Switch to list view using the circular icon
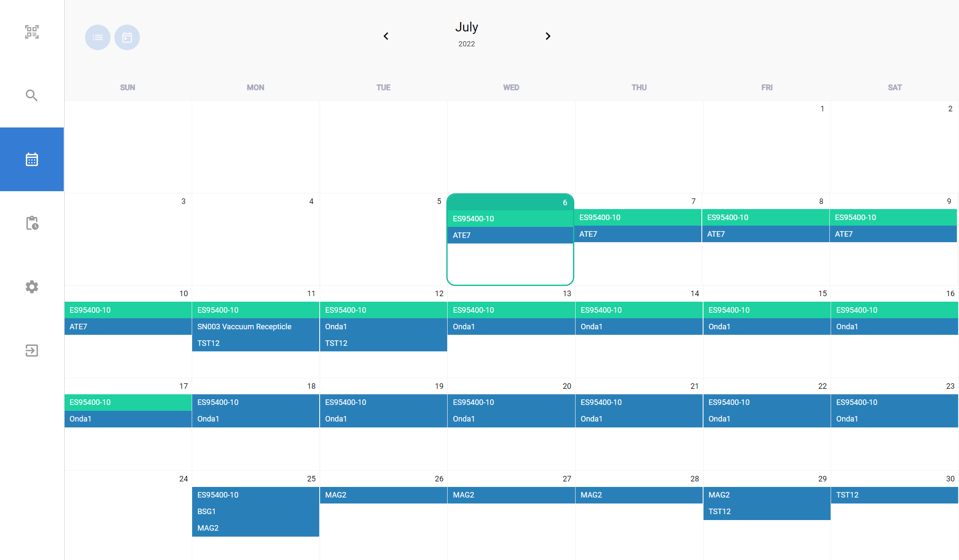The height and width of the screenshot is (560, 959). [x=97, y=37]
